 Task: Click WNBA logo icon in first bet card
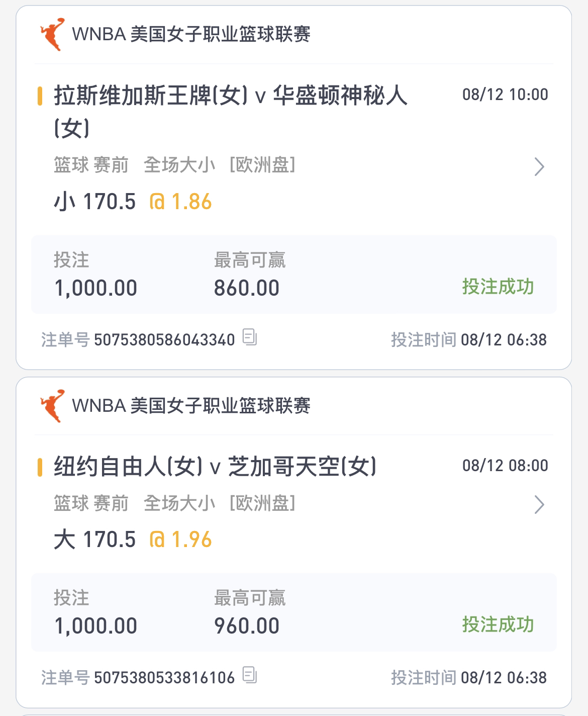click(x=52, y=34)
